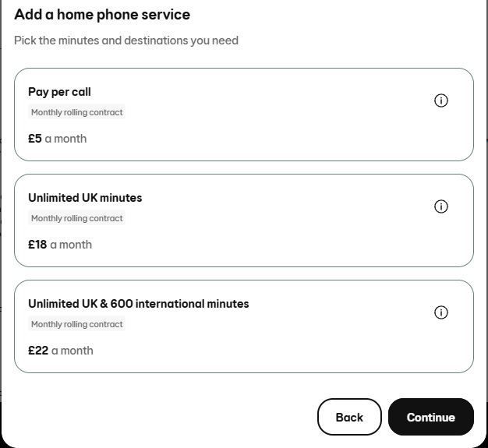The height and width of the screenshot is (448, 488).
Task: Click the £22 a month price
Action: 61,351
